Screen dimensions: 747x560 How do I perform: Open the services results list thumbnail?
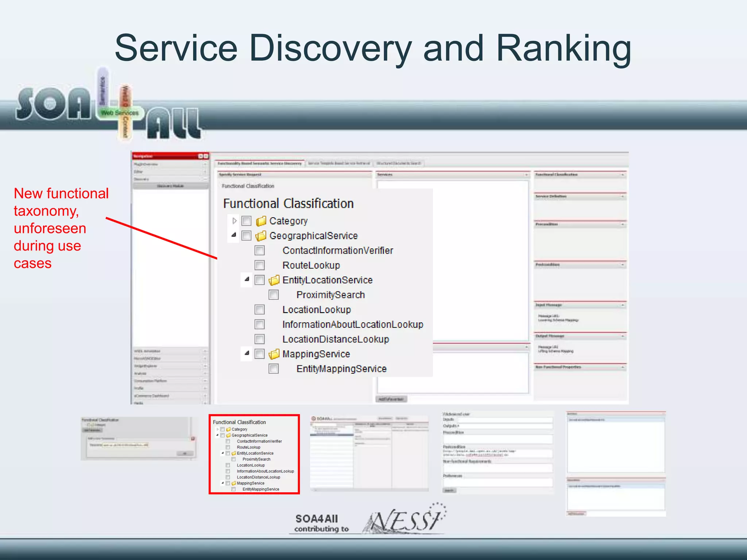[616, 464]
